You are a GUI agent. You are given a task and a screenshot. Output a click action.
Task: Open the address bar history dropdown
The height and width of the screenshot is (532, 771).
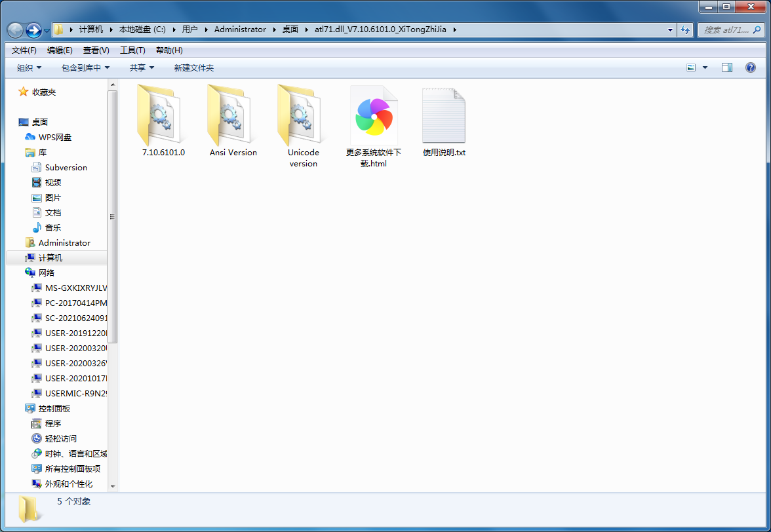(670, 30)
